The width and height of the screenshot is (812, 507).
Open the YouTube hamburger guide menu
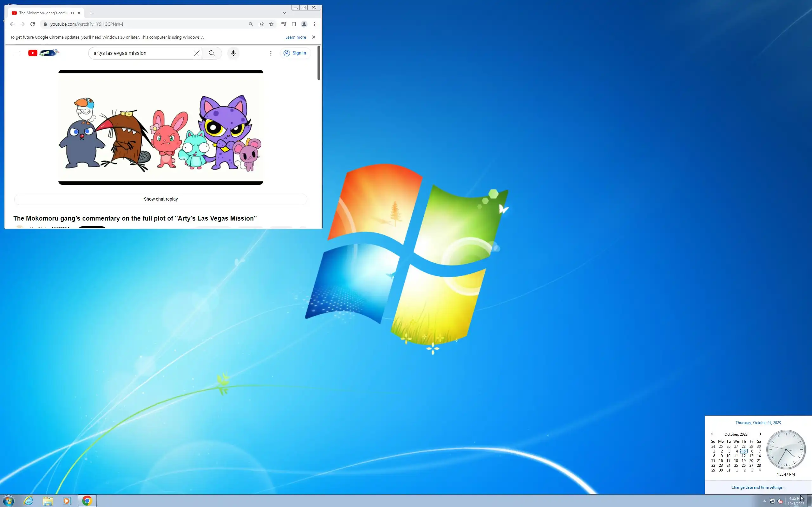(x=17, y=53)
